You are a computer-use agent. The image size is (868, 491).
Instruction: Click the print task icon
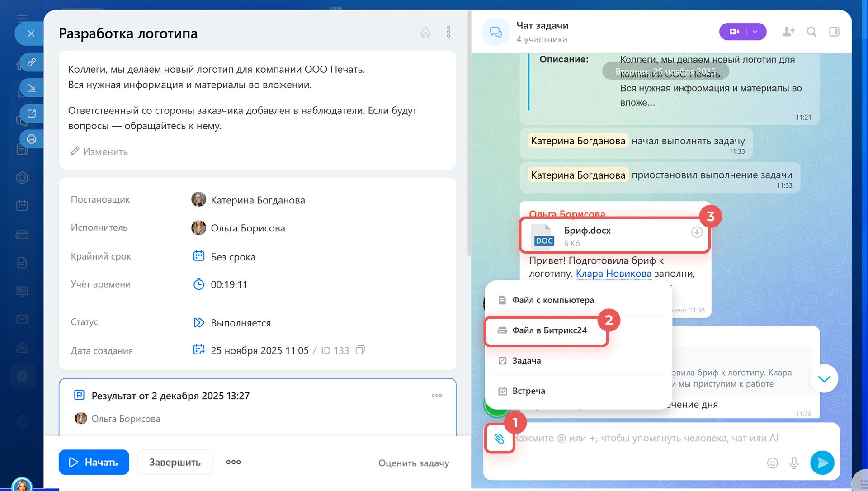32,139
